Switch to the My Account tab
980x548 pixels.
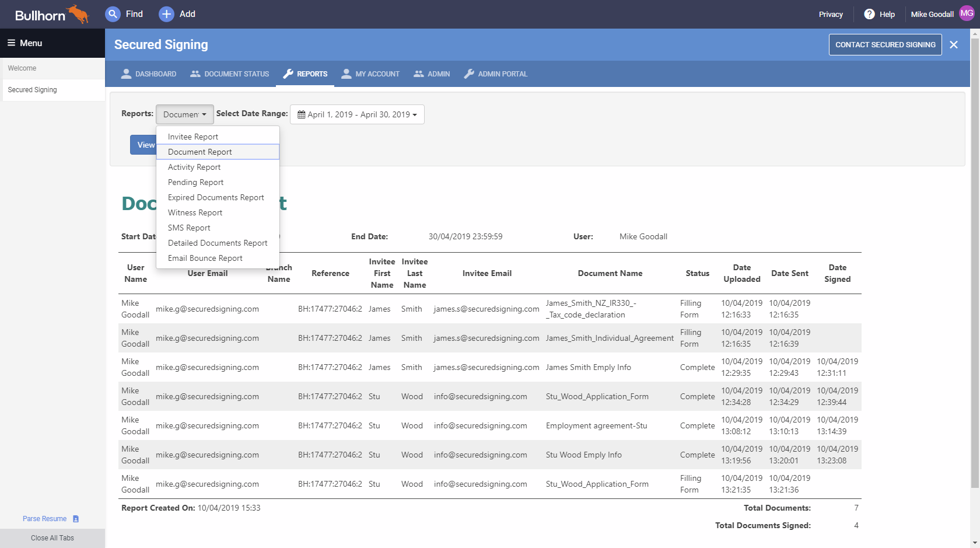click(x=370, y=74)
